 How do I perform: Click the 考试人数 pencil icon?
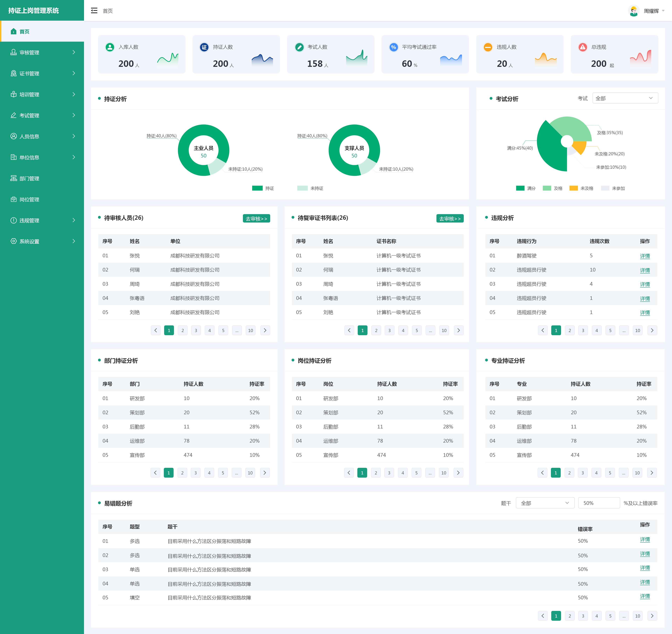point(299,47)
